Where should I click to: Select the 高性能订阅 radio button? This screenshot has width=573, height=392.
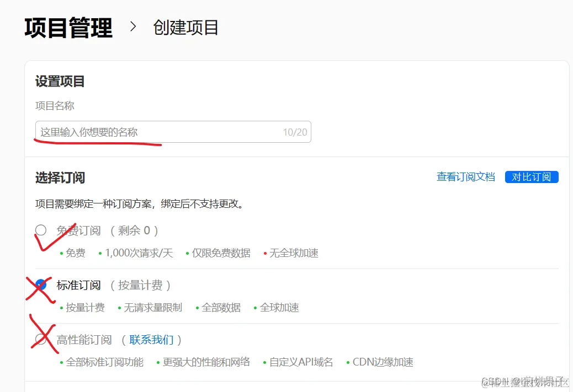pos(41,340)
